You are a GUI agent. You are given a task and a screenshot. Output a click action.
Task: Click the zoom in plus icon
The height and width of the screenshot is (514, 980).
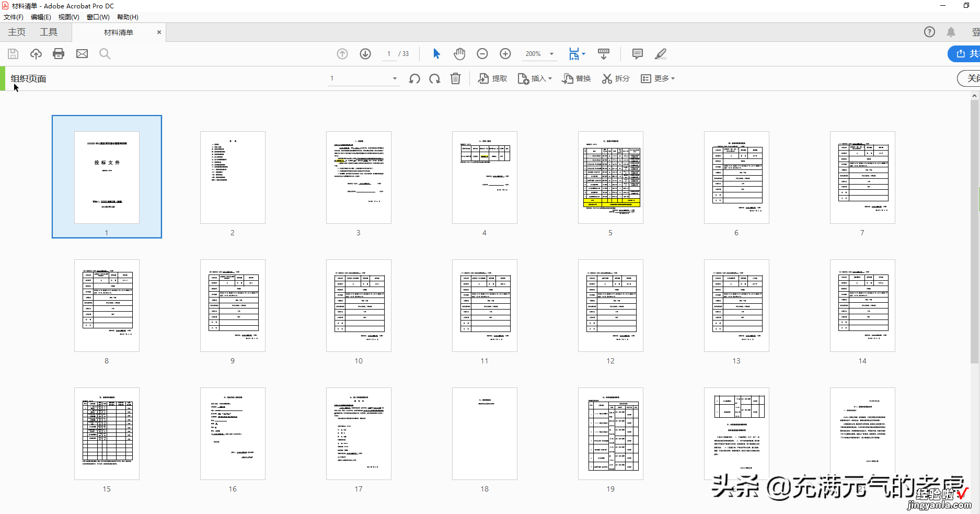[x=505, y=54]
